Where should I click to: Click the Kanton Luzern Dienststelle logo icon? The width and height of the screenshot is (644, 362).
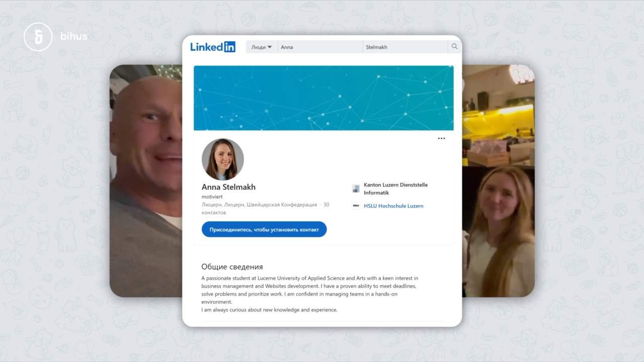click(356, 189)
